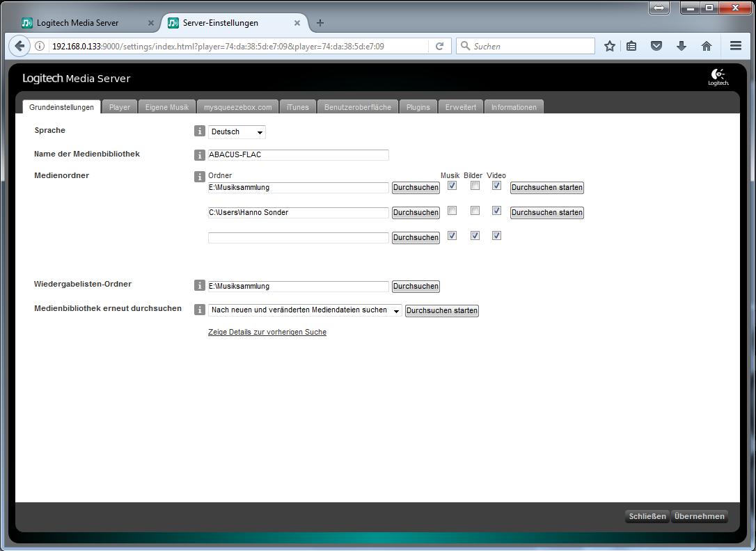The width and height of the screenshot is (756, 551).
Task: Go to browser home icon
Action: pyautogui.click(x=707, y=46)
